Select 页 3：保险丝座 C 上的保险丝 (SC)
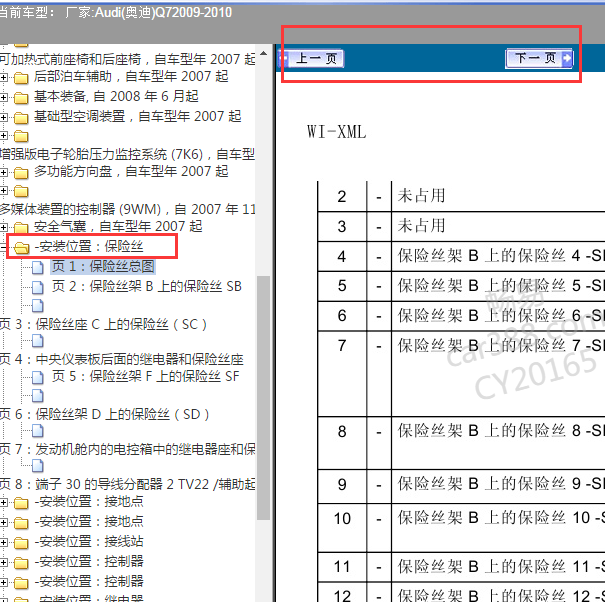Screen dimensions: 605x602 pyautogui.click(x=103, y=324)
